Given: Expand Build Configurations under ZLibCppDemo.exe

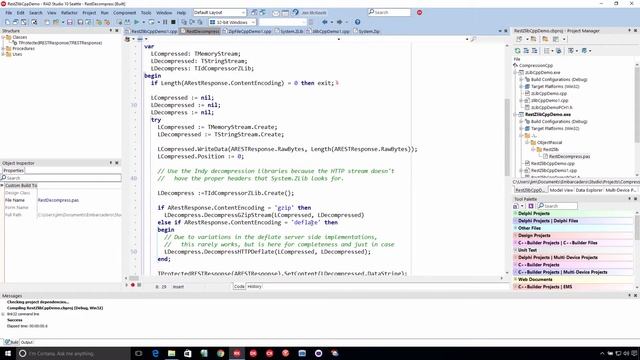Looking at the screenshot, I should point(521,80).
